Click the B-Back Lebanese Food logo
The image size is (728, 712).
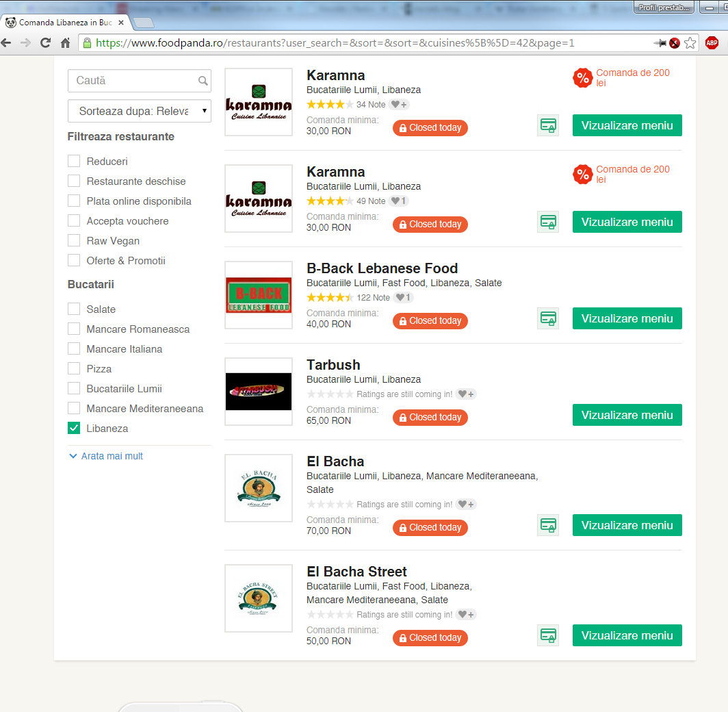click(x=259, y=295)
